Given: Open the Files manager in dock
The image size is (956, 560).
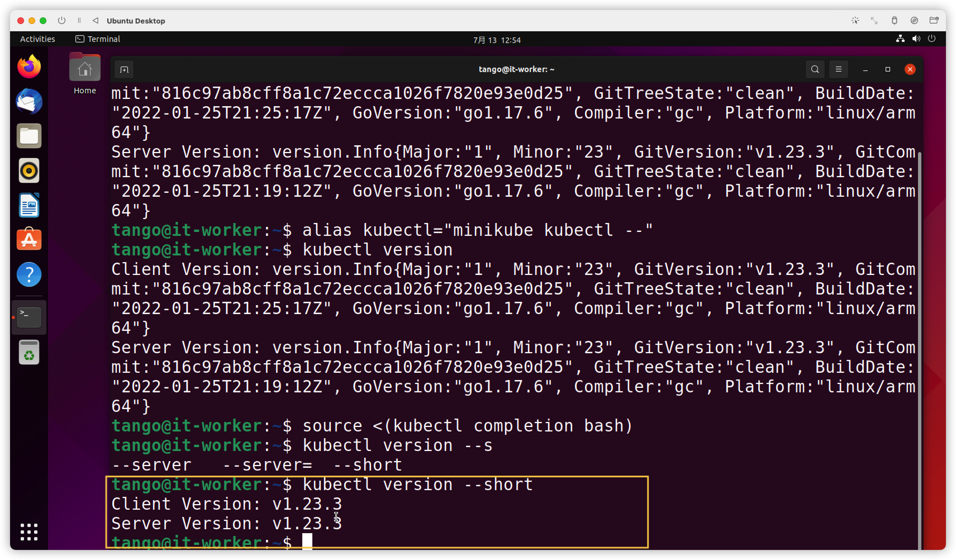Looking at the screenshot, I should point(29,136).
